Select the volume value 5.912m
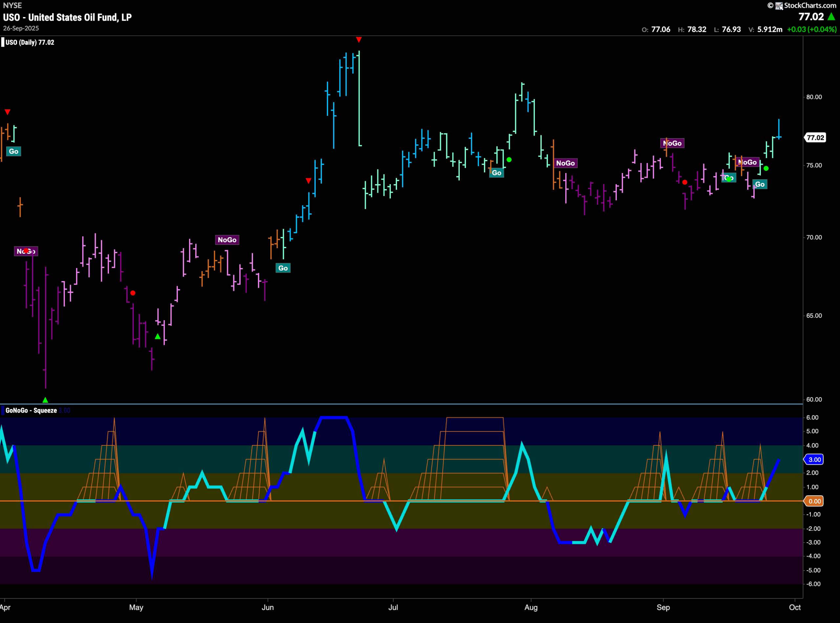The image size is (840, 623). [769, 30]
